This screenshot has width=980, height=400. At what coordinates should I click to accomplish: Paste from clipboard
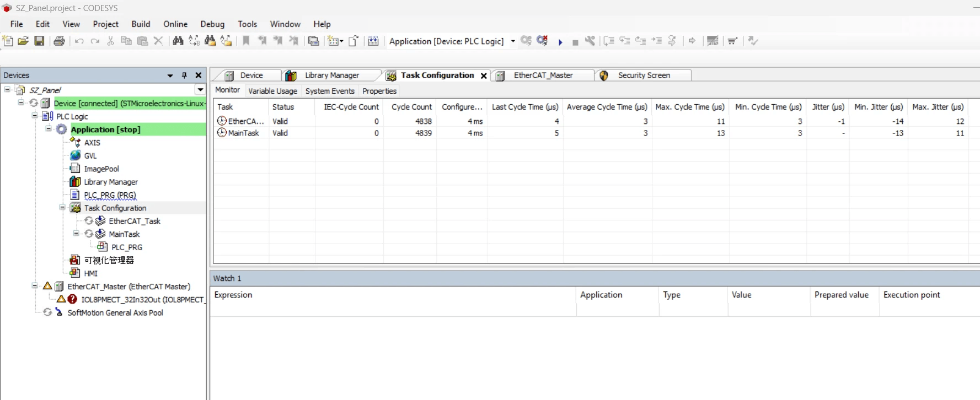(142, 41)
